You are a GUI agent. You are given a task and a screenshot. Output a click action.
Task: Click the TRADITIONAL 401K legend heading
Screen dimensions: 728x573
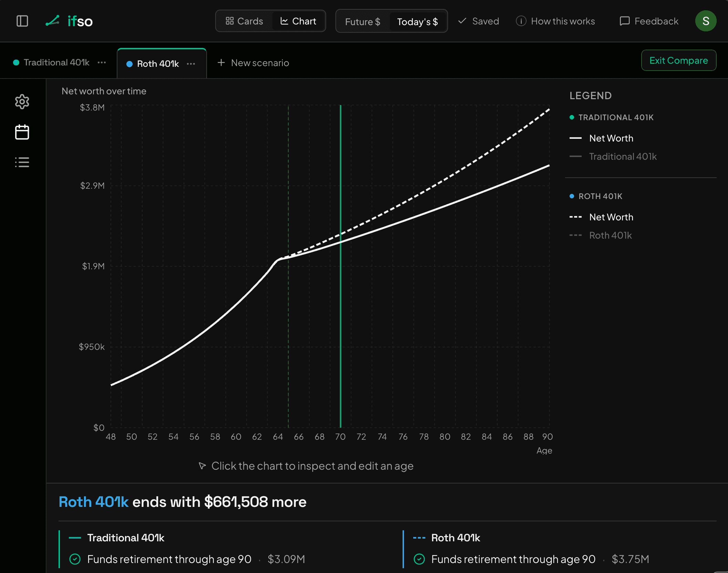pyautogui.click(x=616, y=117)
